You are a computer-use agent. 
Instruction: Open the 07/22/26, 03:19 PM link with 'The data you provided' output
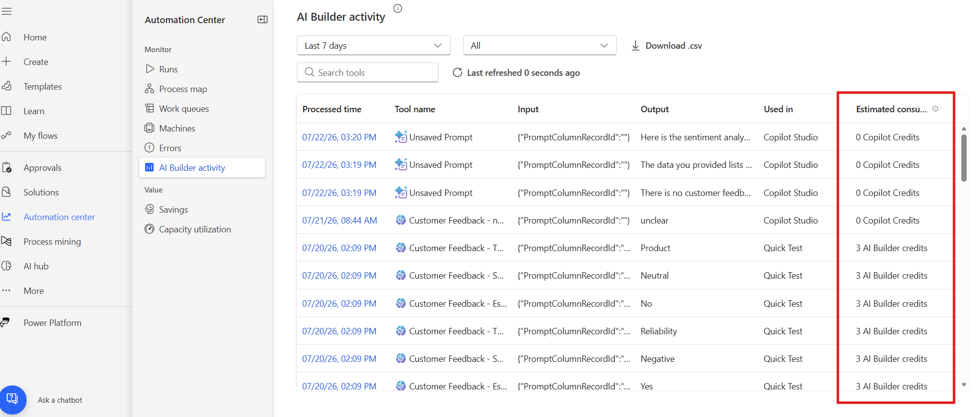pyautogui.click(x=339, y=164)
